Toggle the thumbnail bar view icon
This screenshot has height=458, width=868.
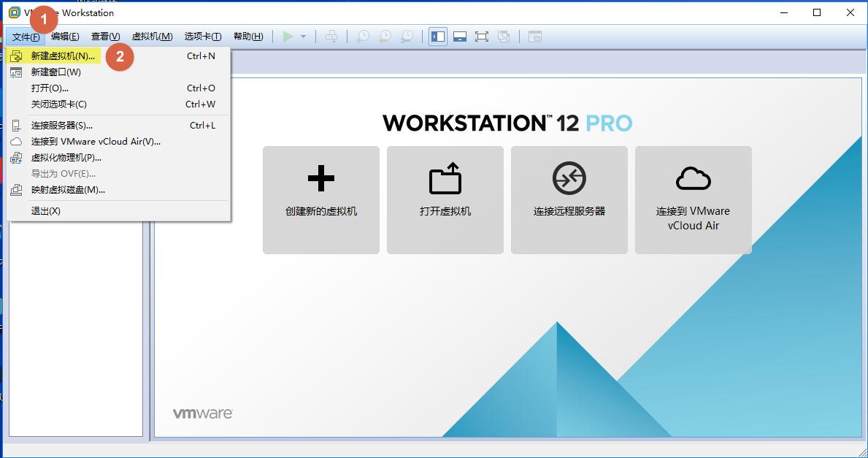(x=459, y=37)
